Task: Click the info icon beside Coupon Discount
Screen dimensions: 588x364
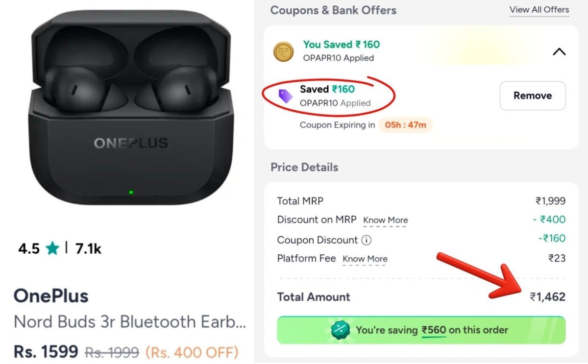Action: tap(366, 240)
